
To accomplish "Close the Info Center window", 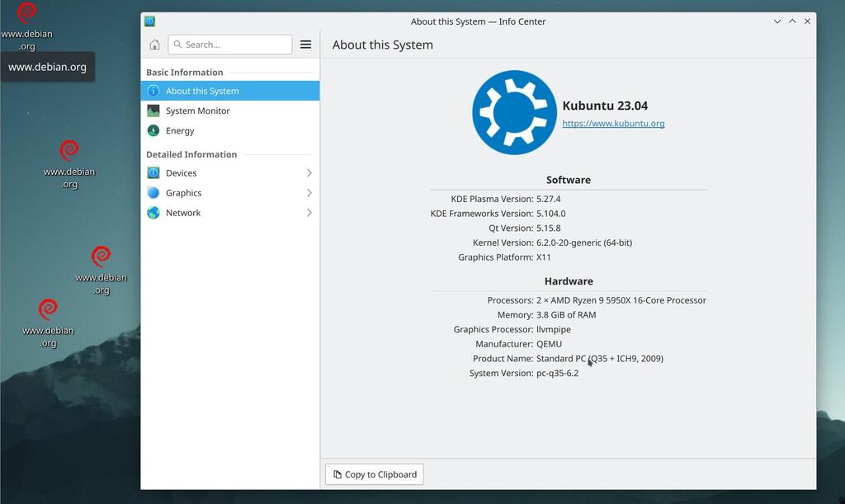I will coord(807,21).
